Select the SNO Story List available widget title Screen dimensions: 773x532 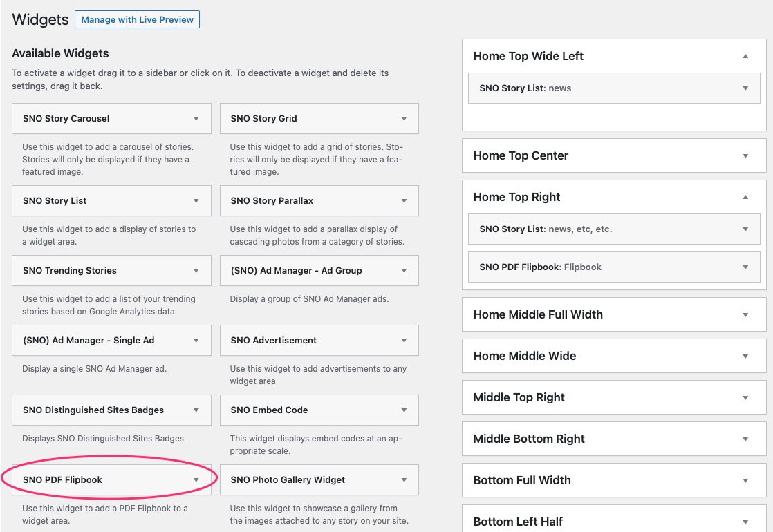tap(55, 201)
